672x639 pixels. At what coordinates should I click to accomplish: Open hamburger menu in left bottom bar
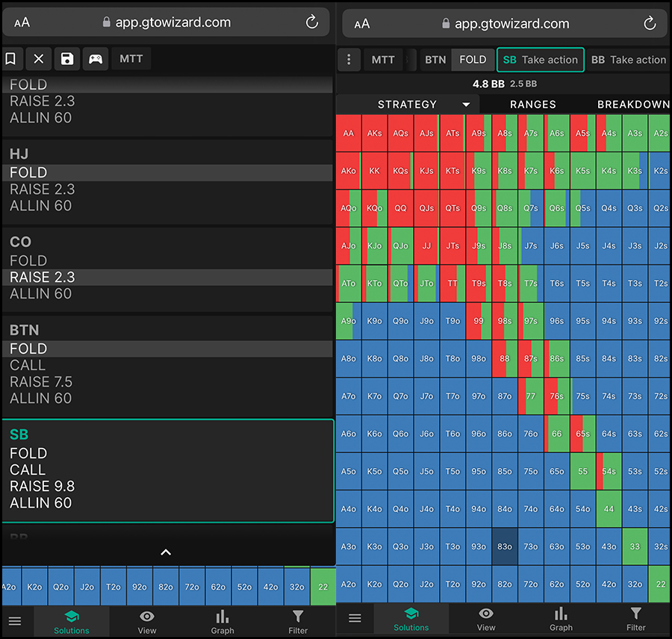(15, 620)
